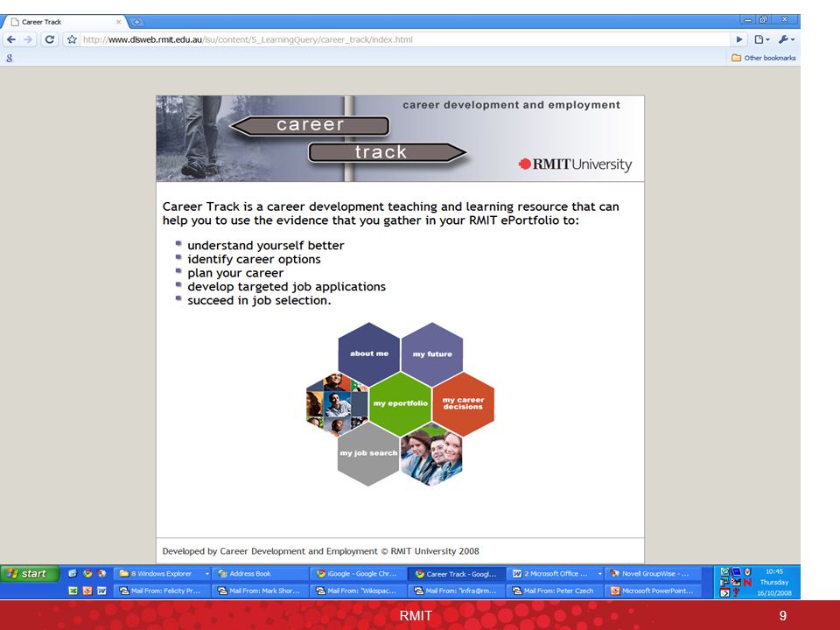Click the blue monitor tray icon

736,571
